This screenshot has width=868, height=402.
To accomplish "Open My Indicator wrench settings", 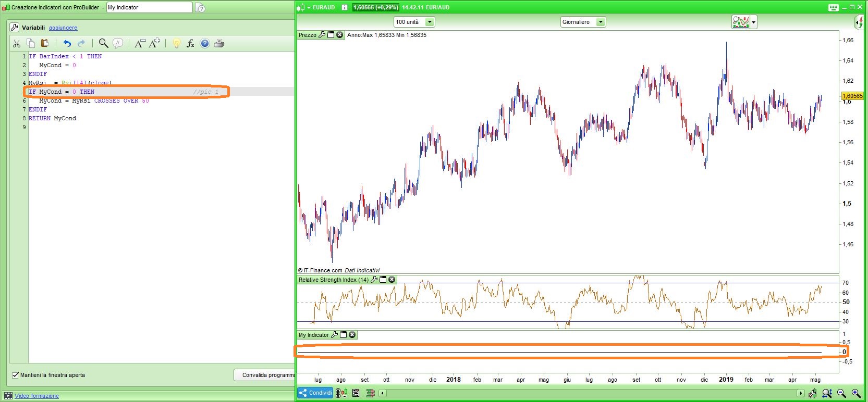I will tap(334, 335).
